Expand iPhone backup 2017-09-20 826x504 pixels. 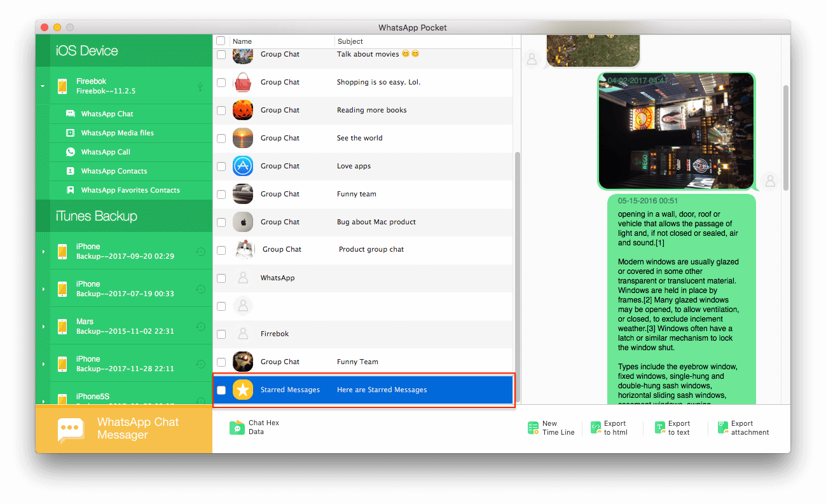[x=43, y=252]
